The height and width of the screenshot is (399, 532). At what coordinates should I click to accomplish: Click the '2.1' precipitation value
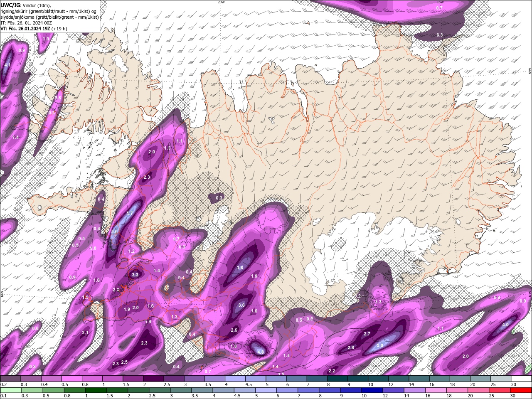(x=85, y=332)
